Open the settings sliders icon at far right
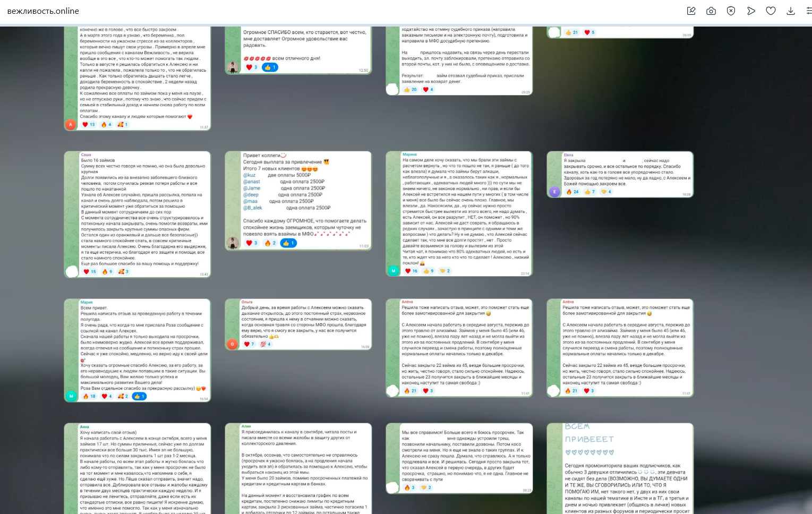The height and width of the screenshot is (514, 812). coord(809,11)
